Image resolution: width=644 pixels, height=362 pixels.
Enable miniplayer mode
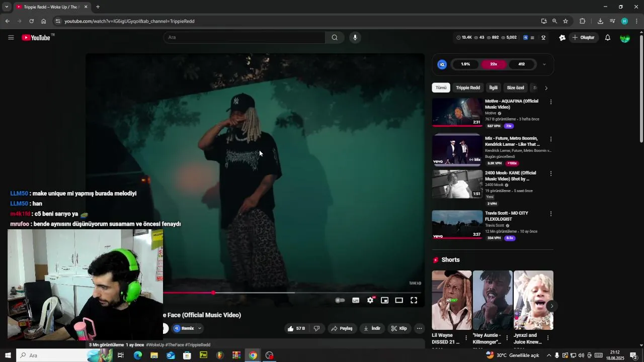click(x=385, y=300)
